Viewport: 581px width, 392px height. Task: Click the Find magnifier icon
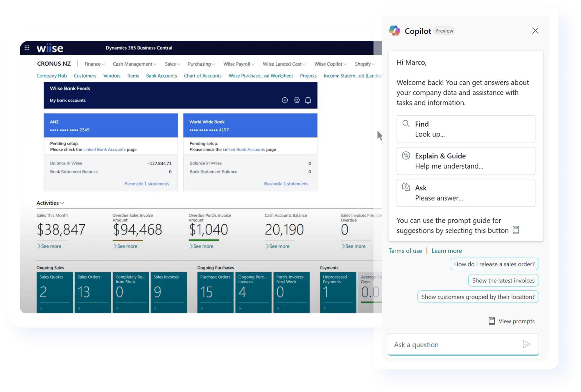(406, 123)
